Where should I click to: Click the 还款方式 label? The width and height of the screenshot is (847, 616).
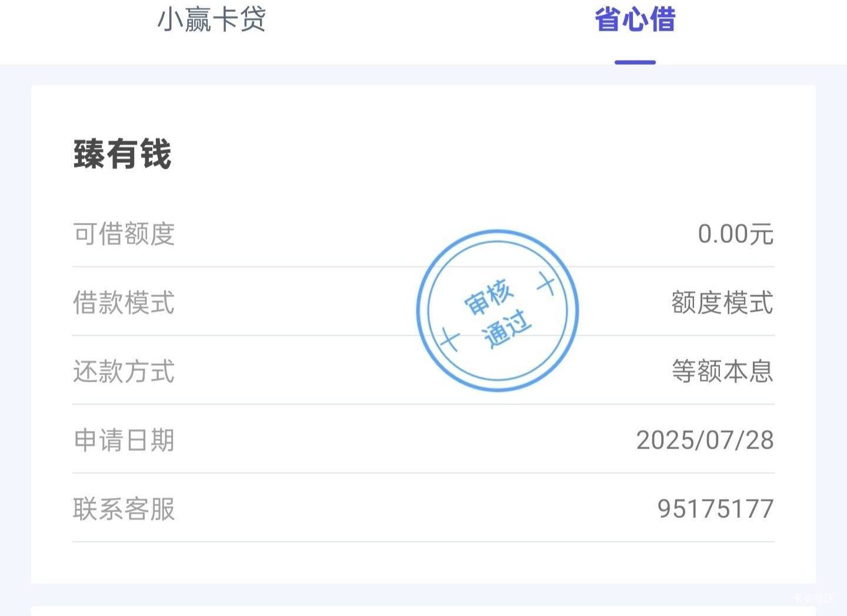(x=124, y=371)
